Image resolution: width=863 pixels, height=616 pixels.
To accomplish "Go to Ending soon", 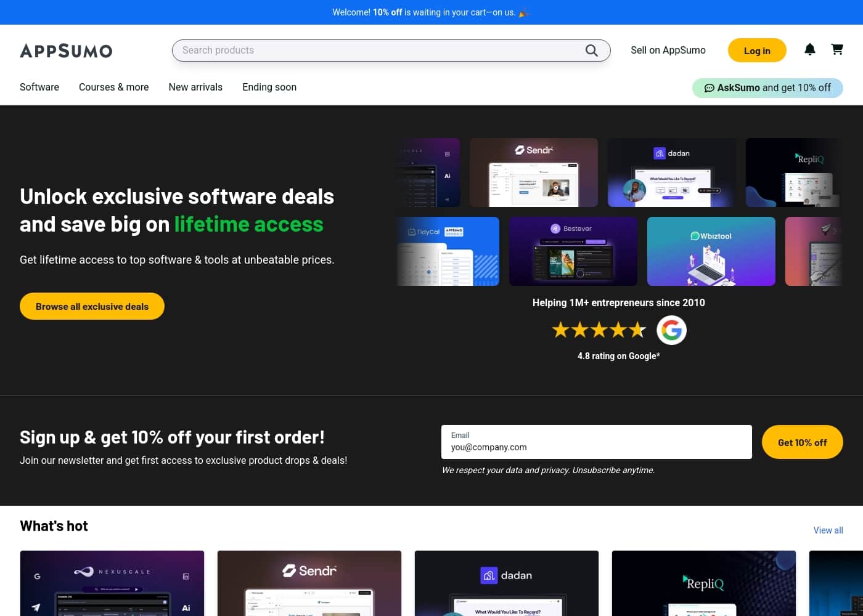I will pyautogui.click(x=269, y=87).
